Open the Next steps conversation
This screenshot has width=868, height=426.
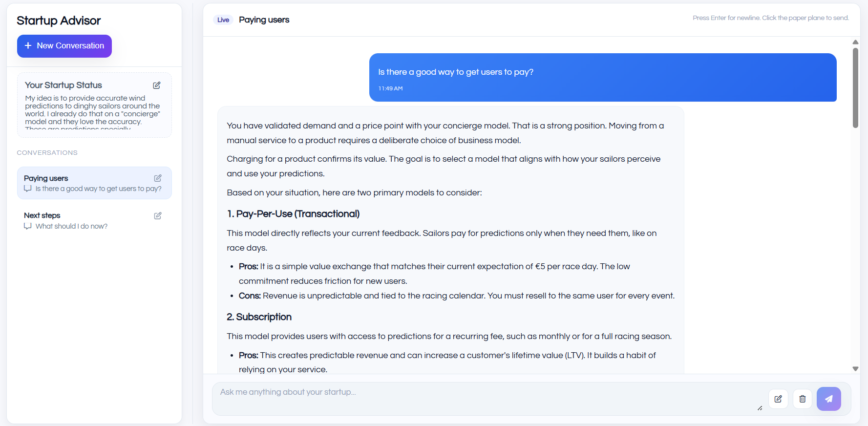click(x=73, y=220)
